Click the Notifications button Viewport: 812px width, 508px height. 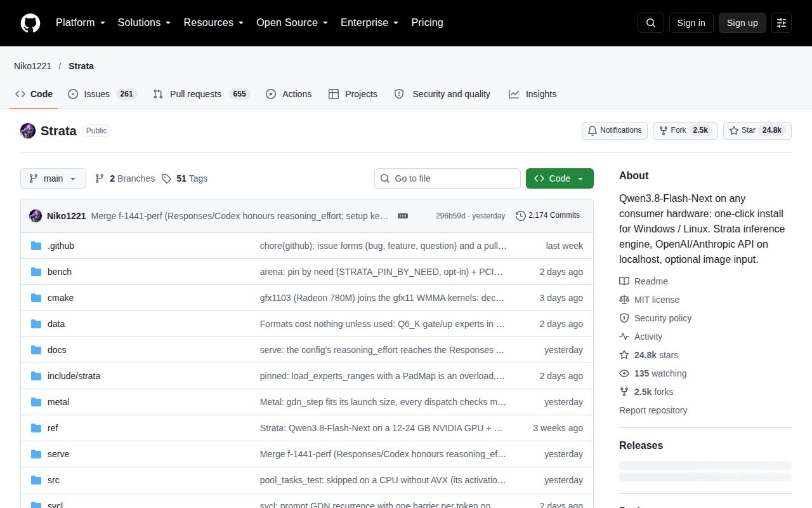(x=615, y=131)
